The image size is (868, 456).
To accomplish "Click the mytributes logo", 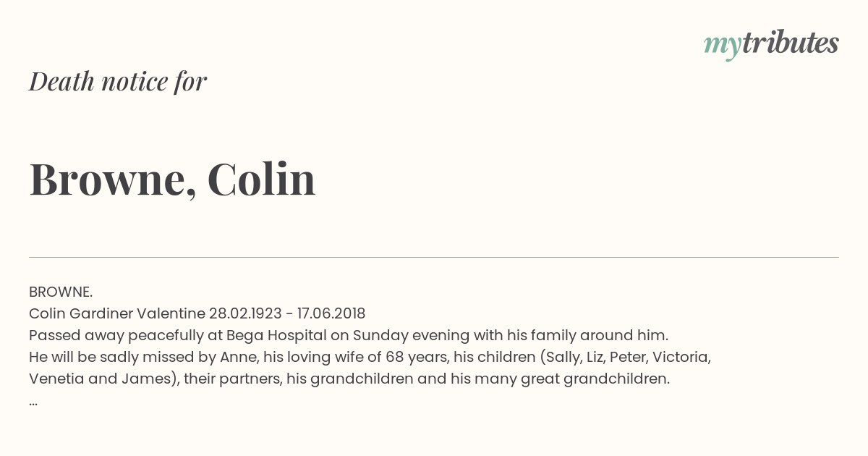I will click(x=771, y=45).
